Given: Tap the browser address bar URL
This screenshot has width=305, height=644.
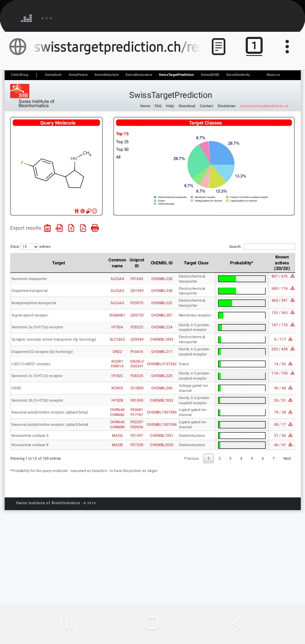Looking at the screenshot, I should [116, 47].
